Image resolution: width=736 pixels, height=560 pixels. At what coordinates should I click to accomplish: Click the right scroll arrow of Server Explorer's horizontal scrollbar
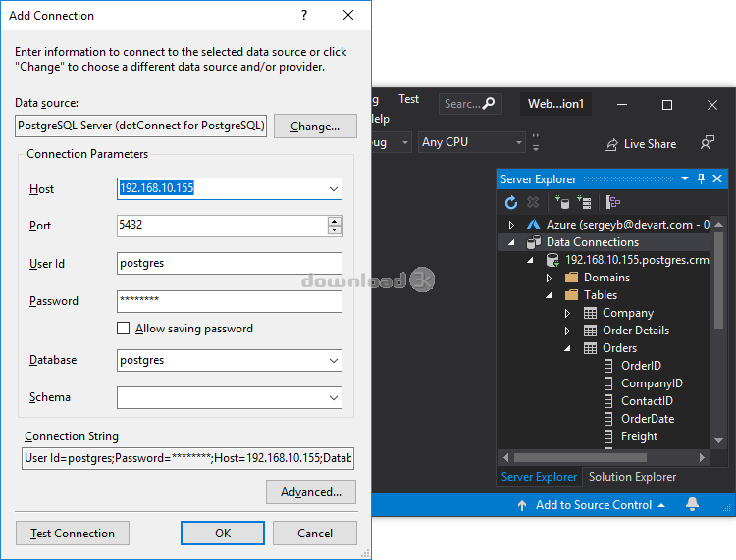tap(702, 457)
